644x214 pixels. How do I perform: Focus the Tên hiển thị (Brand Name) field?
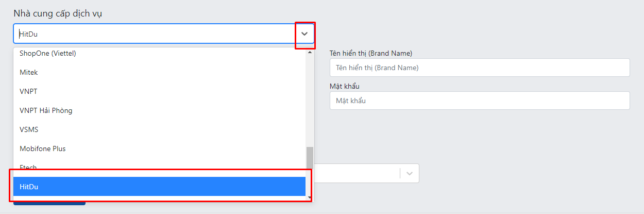[x=480, y=68]
